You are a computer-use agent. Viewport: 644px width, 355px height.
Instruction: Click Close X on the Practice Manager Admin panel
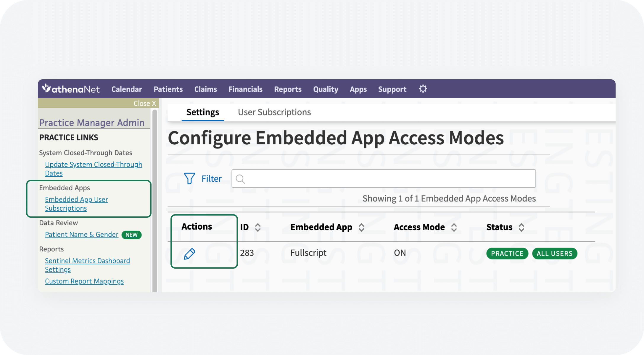click(x=145, y=103)
